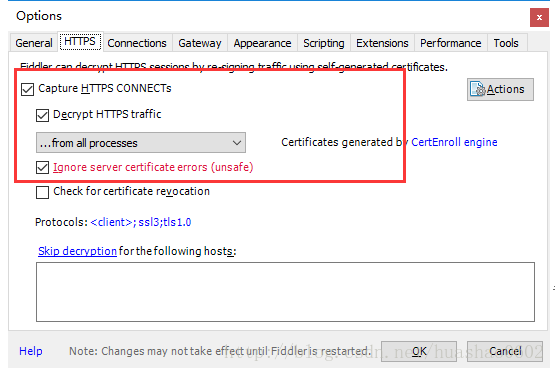Click the Protocols: label text
The image size is (555, 372).
(x=61, y=222)
